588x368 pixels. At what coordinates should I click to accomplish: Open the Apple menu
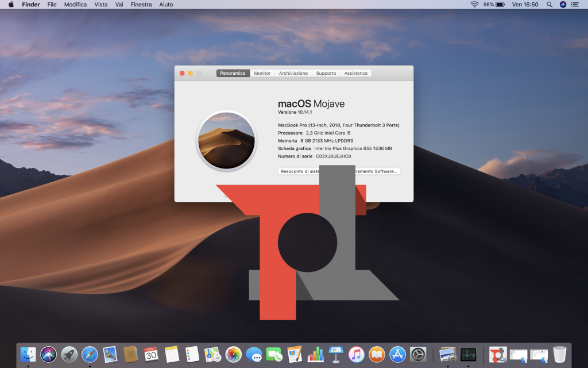10,5
